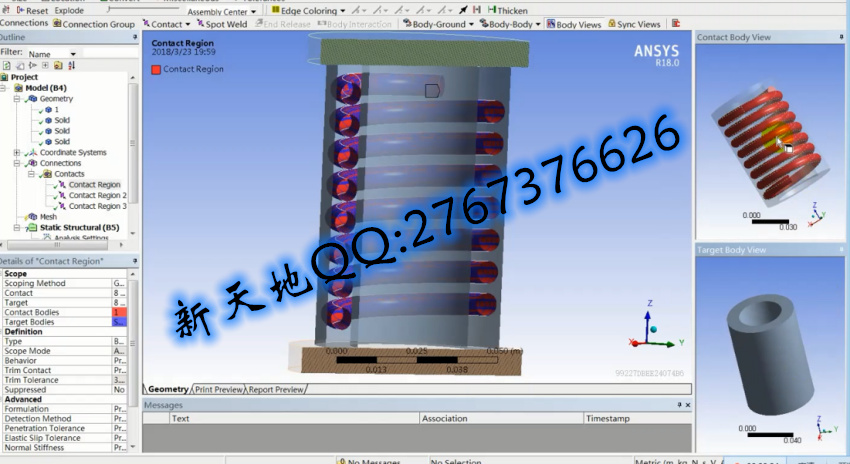Collapse the Geometry tree node

pos(17,99)
